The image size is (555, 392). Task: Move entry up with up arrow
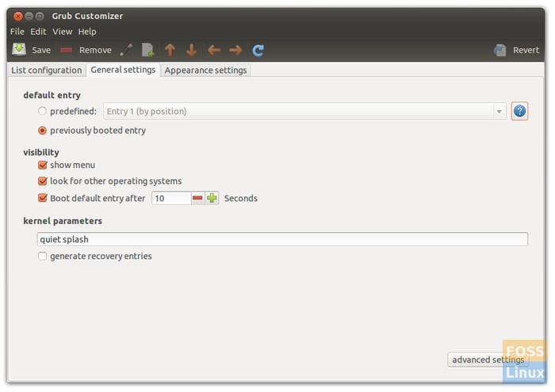pos(170,50)
